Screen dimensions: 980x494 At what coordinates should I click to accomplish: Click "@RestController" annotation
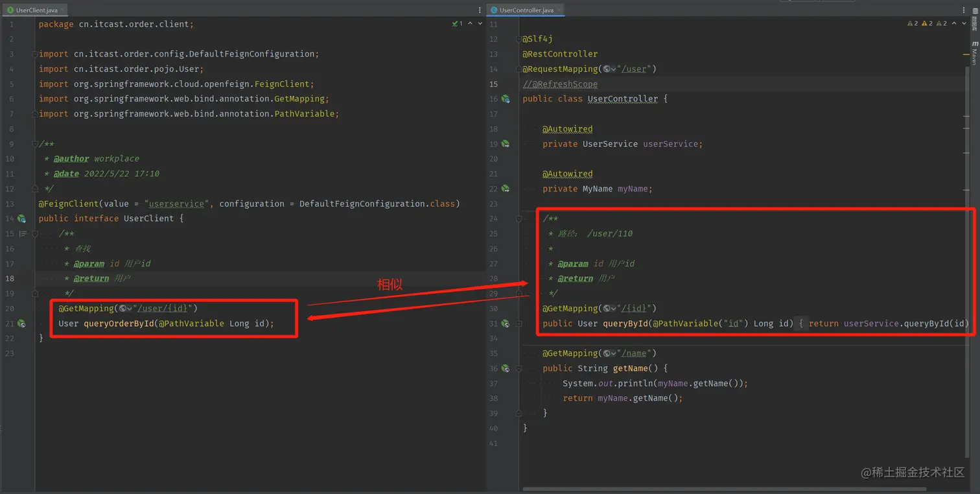click(x=560, y=54)
